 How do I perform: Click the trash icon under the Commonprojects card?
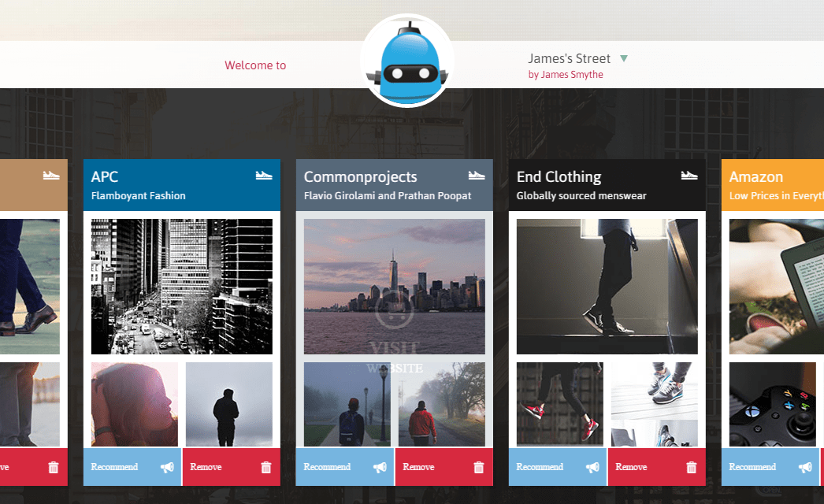pos(479,467)
